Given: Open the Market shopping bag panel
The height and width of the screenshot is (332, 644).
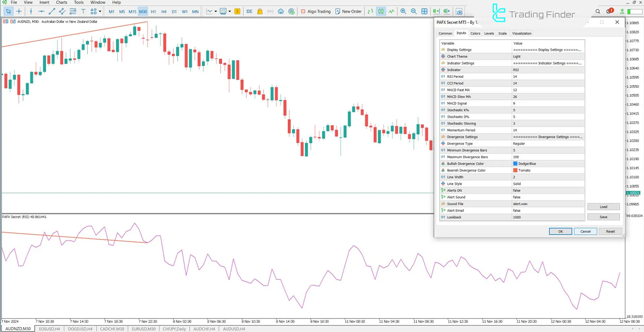Looking at the screenshot, I should (260, 11).
